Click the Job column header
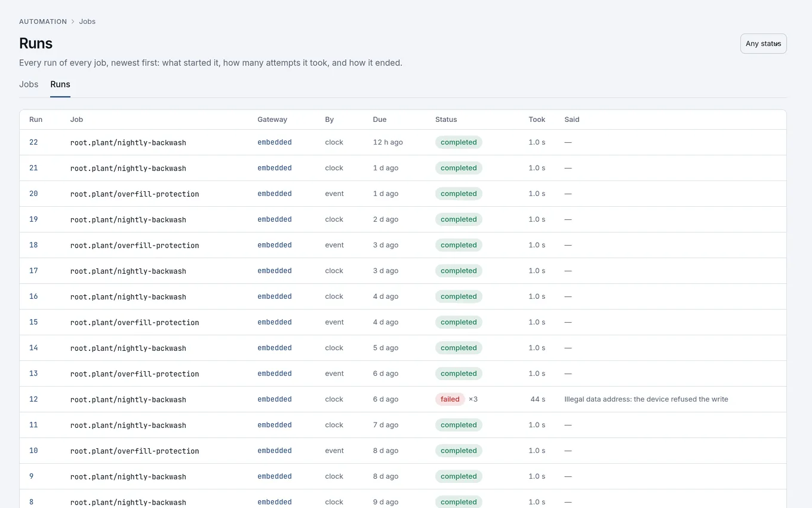This screenshot has height=508, width=812. 76,120
